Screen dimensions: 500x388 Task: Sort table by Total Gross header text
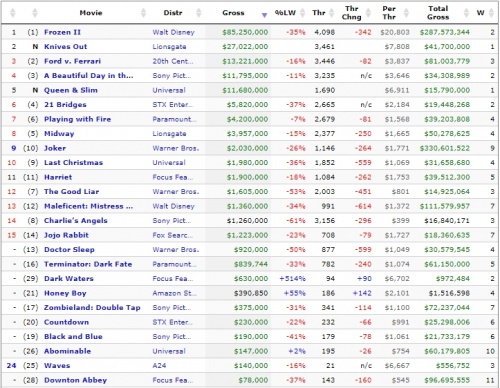pyautogui.click(x=438, y=13)
